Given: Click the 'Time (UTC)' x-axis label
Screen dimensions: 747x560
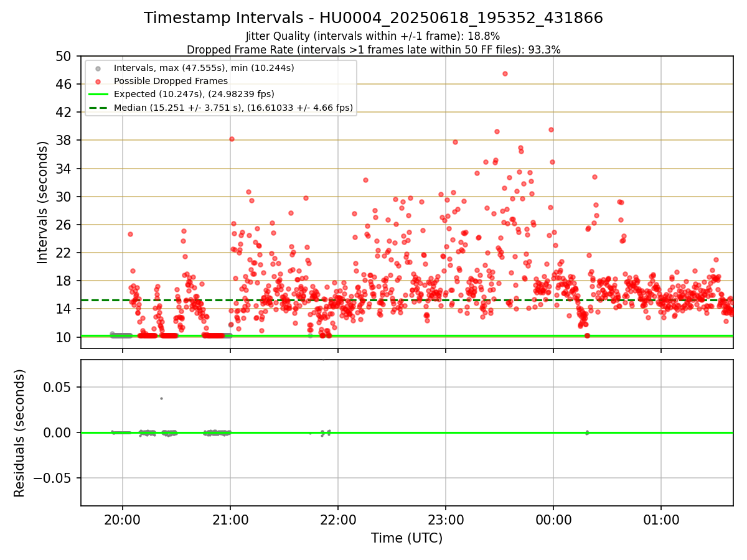Looking at the screenshot, I should (406, 538).
